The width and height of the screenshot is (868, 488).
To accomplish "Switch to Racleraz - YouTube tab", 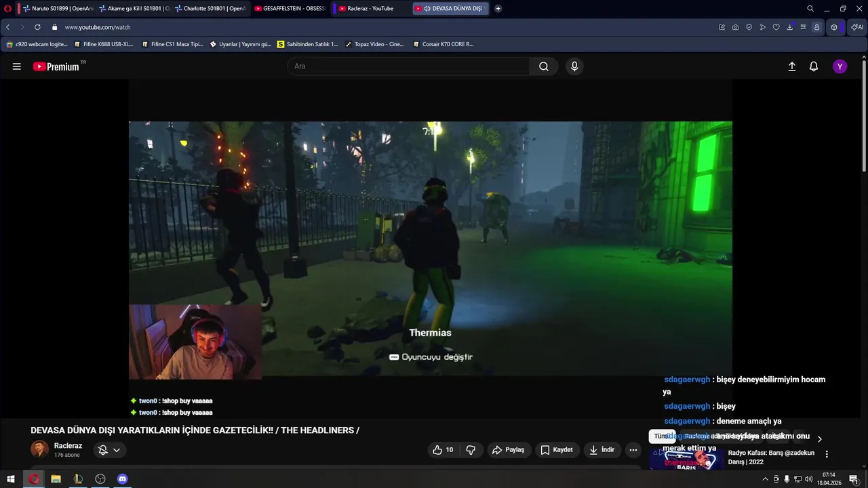I will pos(372,9).
